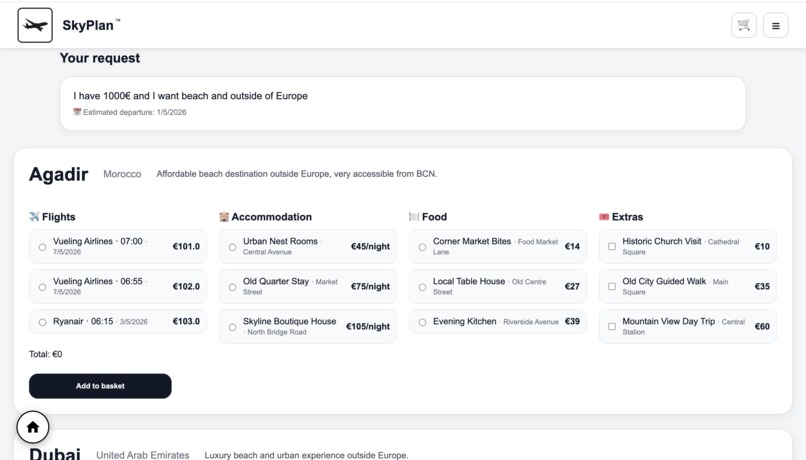Click the Morocco country label
The image size is (806, 460).
(x=122, y=174)
